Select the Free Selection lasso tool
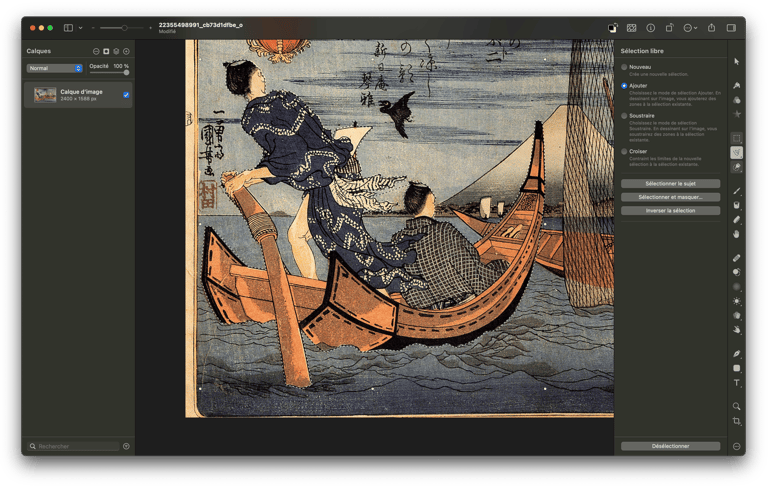This screenshot has height=488, width=768. point(736,152)
